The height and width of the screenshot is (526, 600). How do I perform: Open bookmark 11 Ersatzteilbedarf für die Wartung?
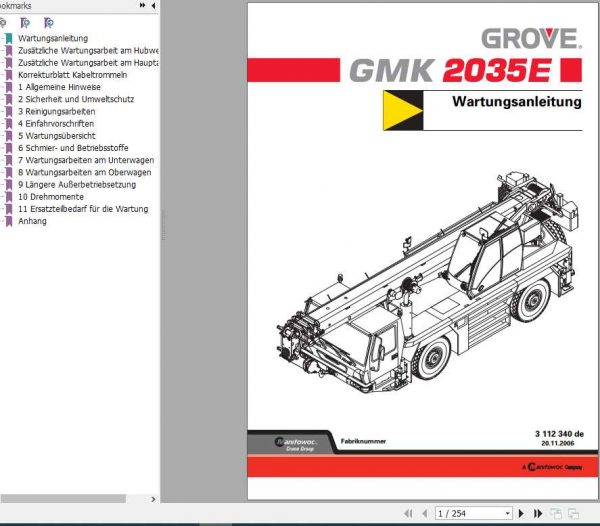click(83, 209)
